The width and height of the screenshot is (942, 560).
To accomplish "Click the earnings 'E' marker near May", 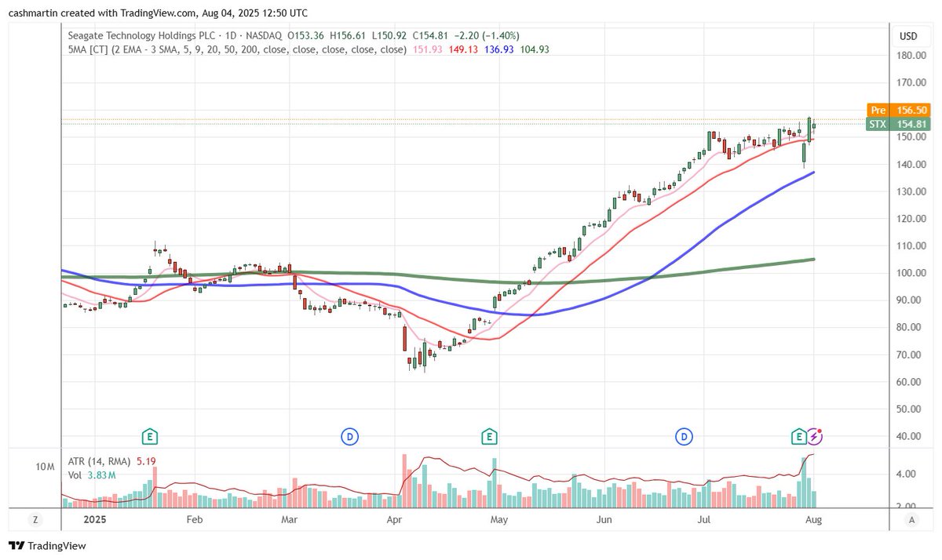I will [488, 435].
